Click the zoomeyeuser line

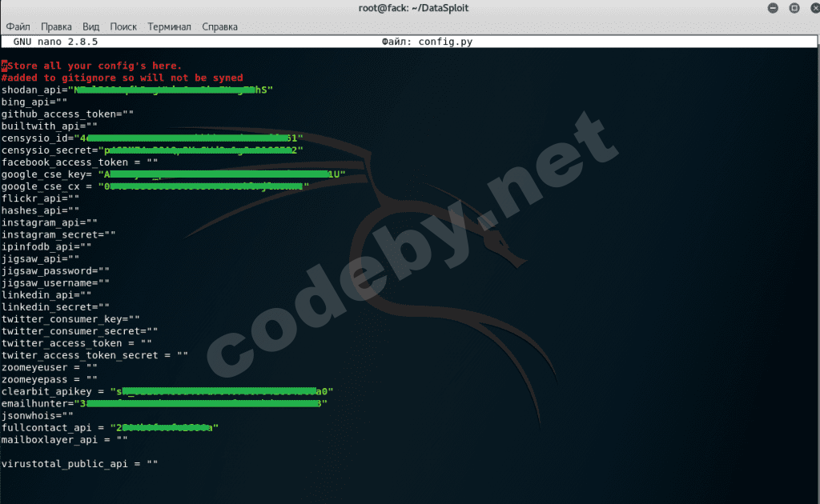[x=49, y=367]
